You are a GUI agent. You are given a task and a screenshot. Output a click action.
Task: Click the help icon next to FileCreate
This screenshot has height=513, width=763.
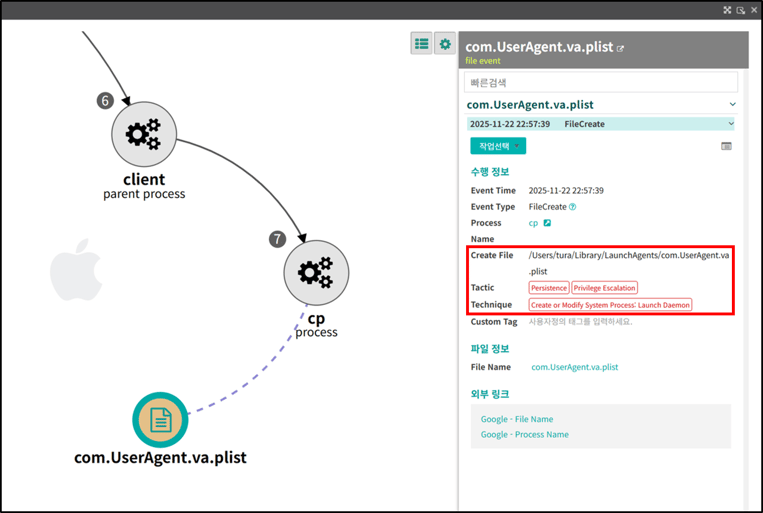click(573, 207)
